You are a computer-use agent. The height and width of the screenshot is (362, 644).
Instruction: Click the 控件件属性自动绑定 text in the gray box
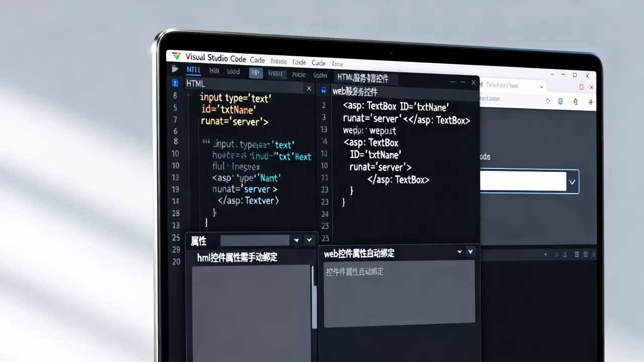point(354,271)
